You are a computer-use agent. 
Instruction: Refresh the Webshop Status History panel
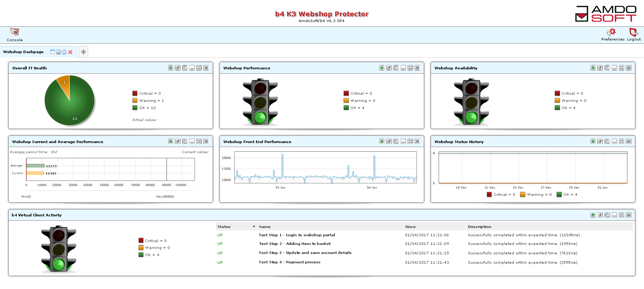pyautogui.click(x=593, y=141)
